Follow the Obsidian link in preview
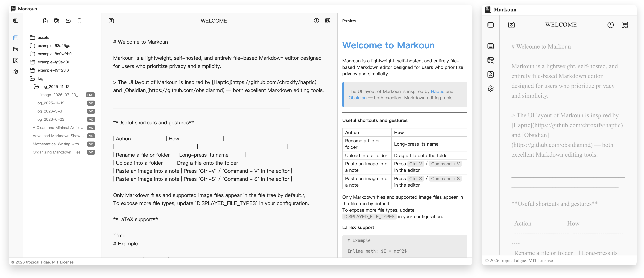The height and width of the screenshot is (278, 644). 357,98
